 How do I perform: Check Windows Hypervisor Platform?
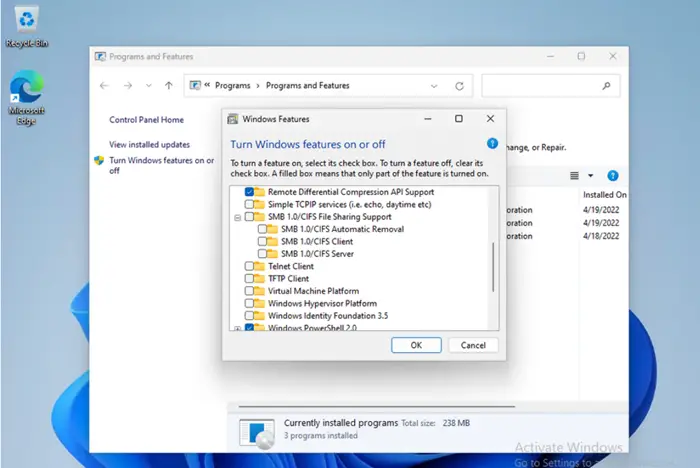click(x=249, y=304)
